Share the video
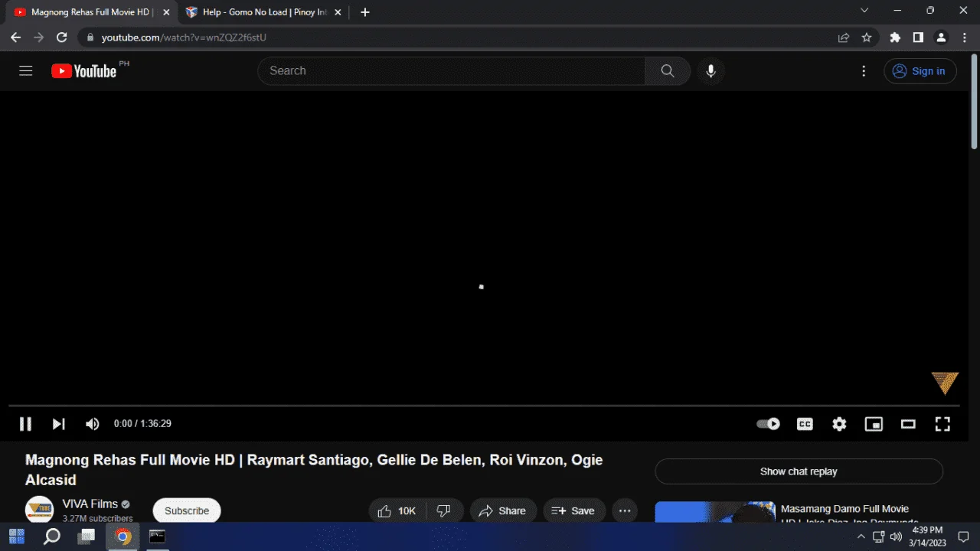The width and height of the screenshot is (980, 551). pos(502,511)
